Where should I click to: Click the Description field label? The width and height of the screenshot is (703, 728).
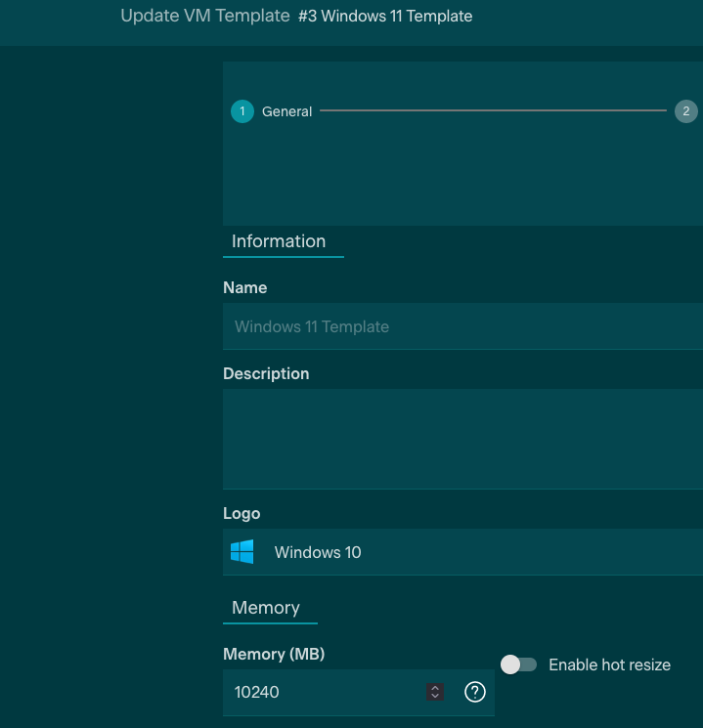266,373
